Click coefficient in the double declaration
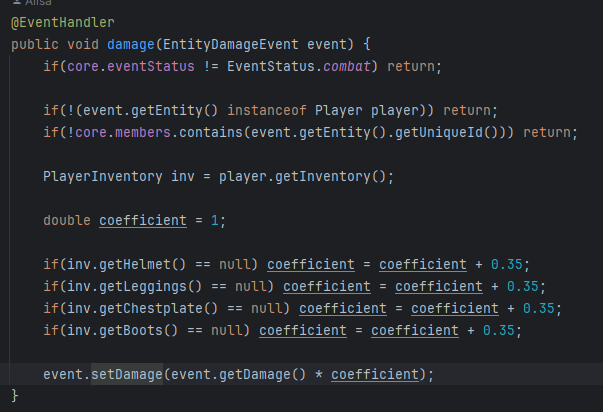Image resolution: width=603 pixels, height=412 pixels. click(143, 220)
